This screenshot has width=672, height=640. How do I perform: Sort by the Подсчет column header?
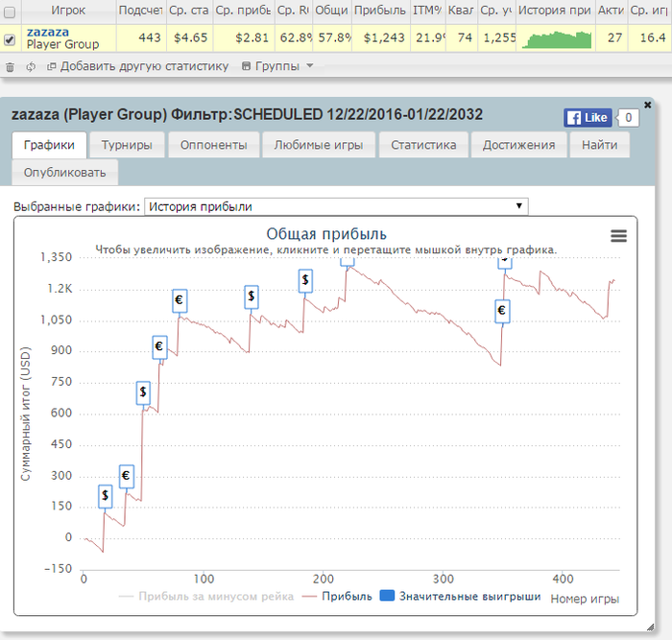tap(140, 11)
